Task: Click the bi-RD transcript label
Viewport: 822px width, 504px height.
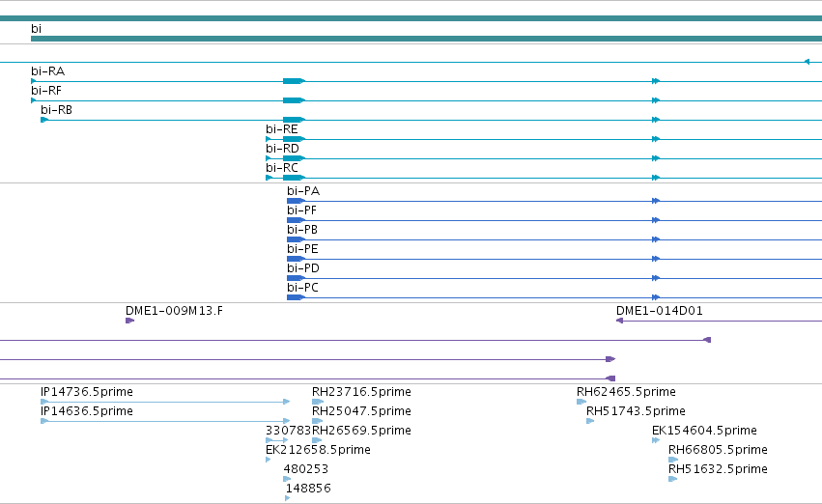Action: pos(282,149)
